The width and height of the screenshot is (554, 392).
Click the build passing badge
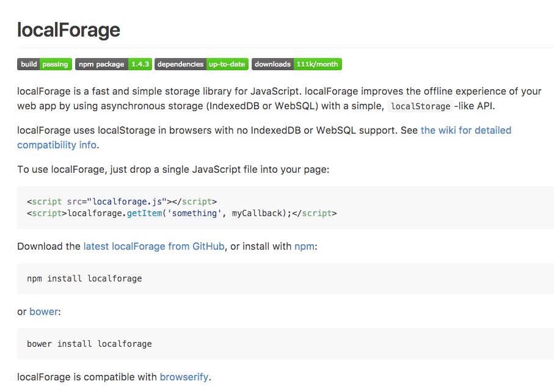tap(45, 64)
